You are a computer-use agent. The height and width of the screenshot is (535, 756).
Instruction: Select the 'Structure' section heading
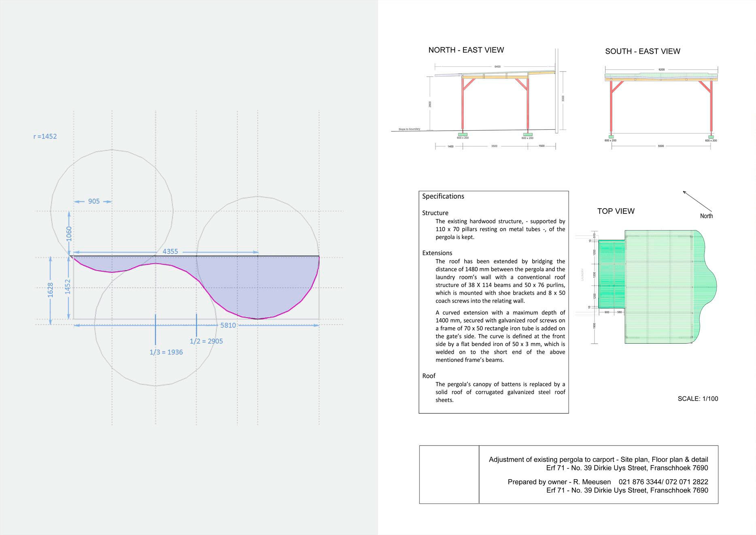tap(435, 213)
